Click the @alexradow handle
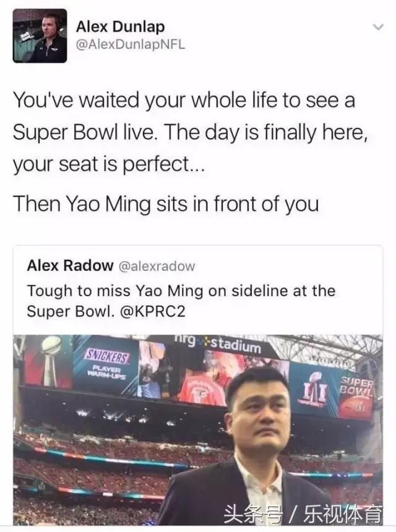Screen dimensions: 396x532 tap(157, 267)
